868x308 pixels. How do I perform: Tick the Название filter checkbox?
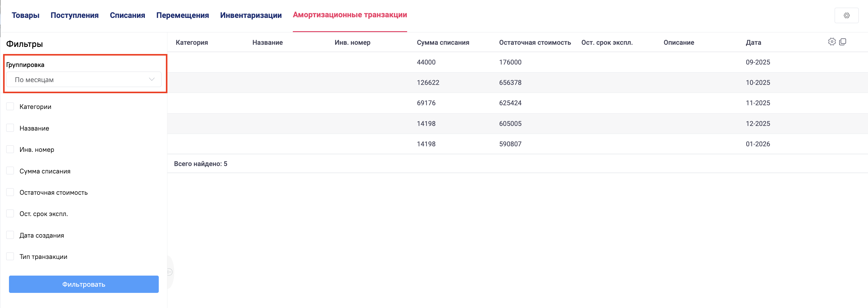(x=10, y=128)
